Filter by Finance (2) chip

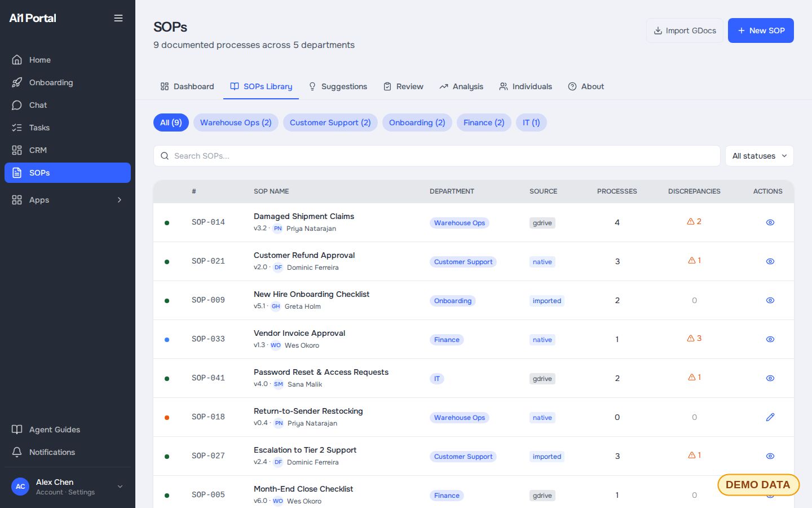(484, 122)
